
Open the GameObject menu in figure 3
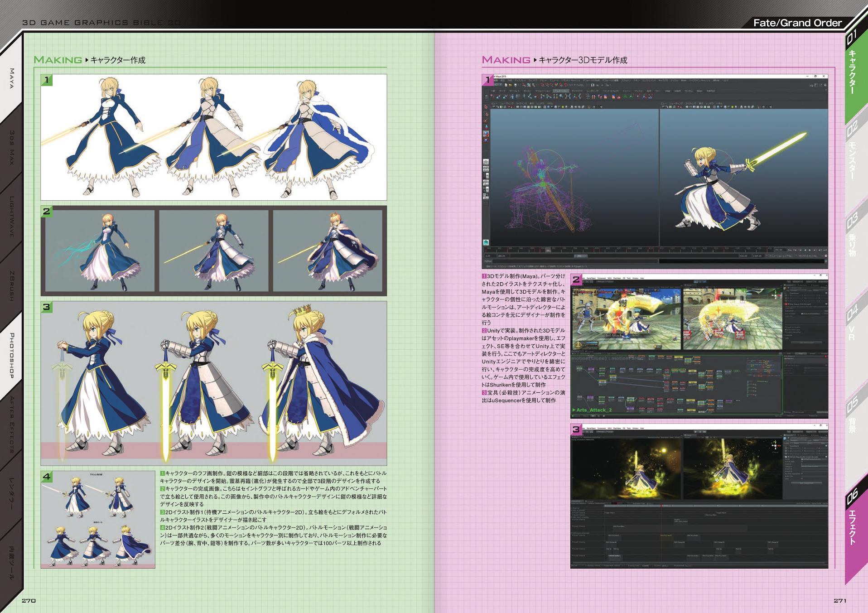pyautogui.click(x=591, y=428)
